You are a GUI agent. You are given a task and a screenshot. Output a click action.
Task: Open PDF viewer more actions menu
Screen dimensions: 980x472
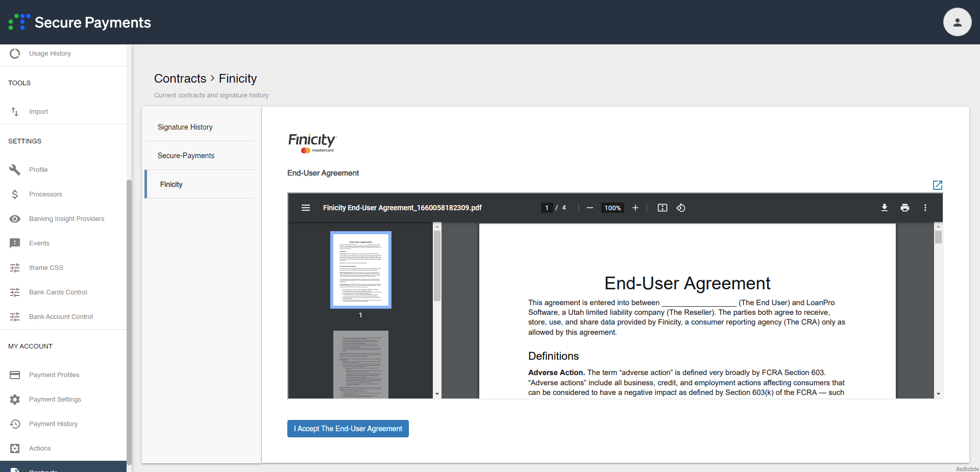[925, 208]
